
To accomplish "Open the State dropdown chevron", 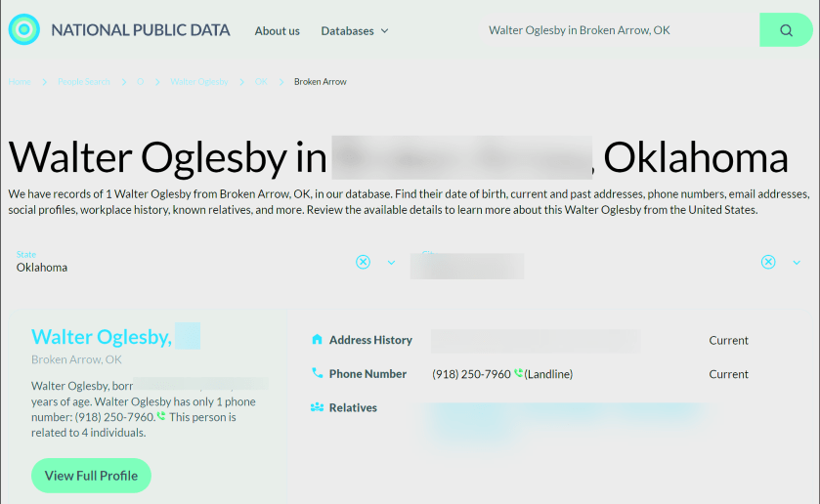I will coord(391,262).
